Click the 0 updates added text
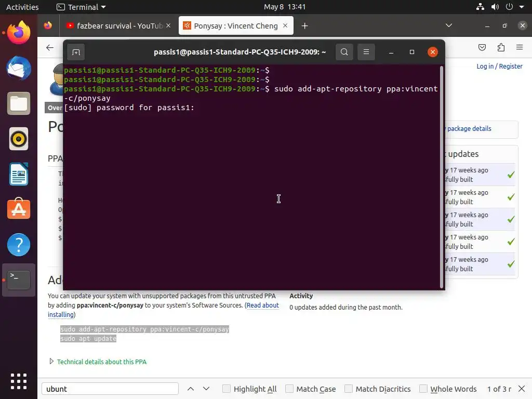 345,308
